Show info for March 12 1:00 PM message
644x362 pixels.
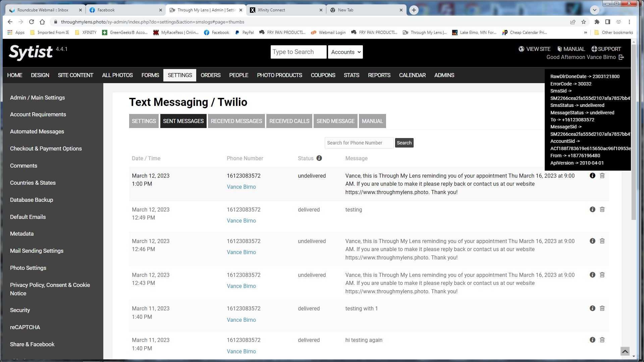point(592,176)
